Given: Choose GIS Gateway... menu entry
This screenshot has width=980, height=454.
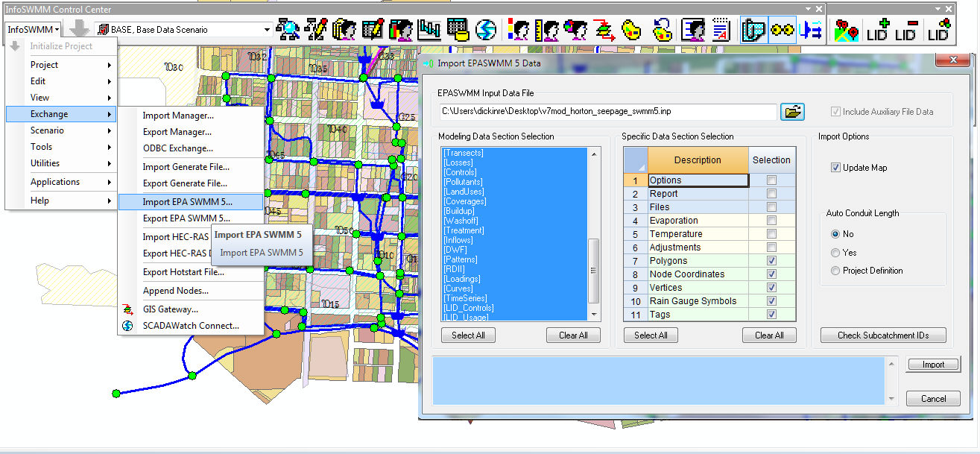Looking at the screenshot, I should point(191,309).
